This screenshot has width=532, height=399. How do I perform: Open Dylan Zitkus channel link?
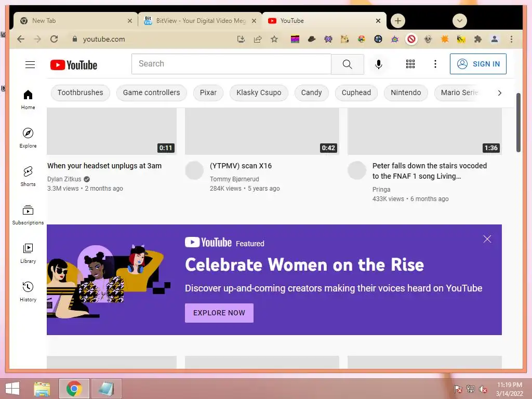(x=64, y=179)
